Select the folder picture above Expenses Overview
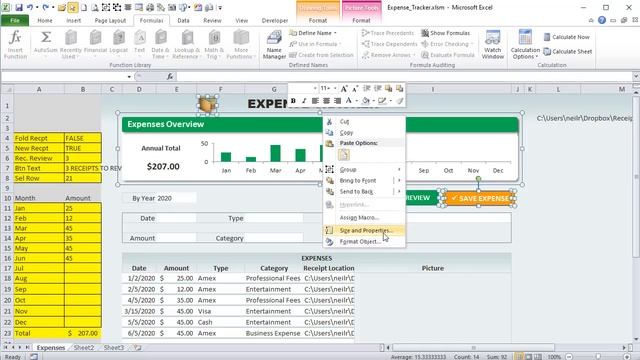 pyautogui.click(x=208, y=104)
